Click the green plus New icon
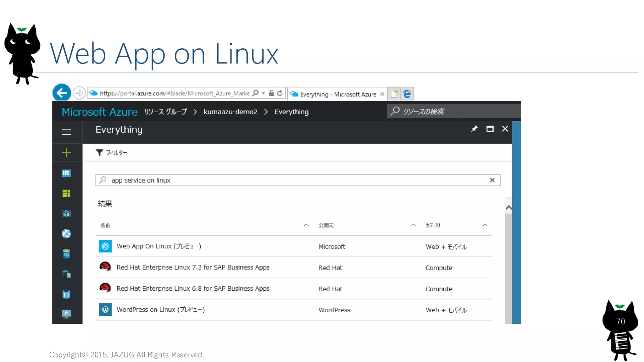This screenshot has height=362, width=644. (x=66, y=153)
